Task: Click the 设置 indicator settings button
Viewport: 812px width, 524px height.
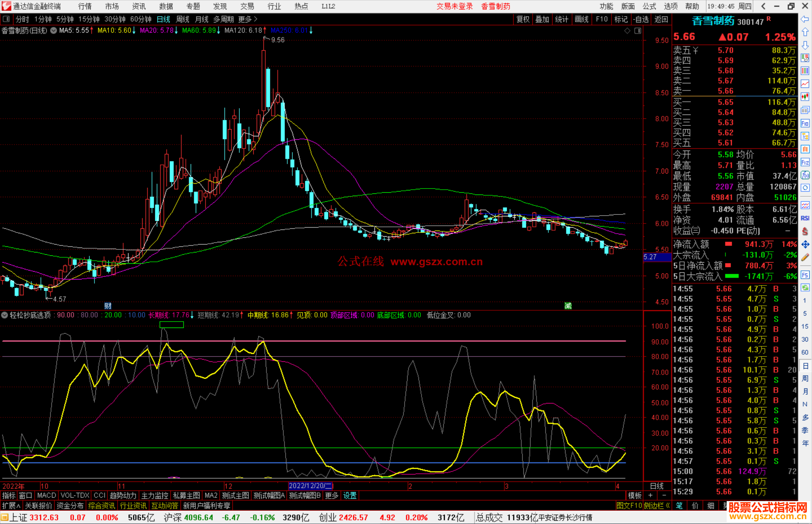Action: [350, 495]
